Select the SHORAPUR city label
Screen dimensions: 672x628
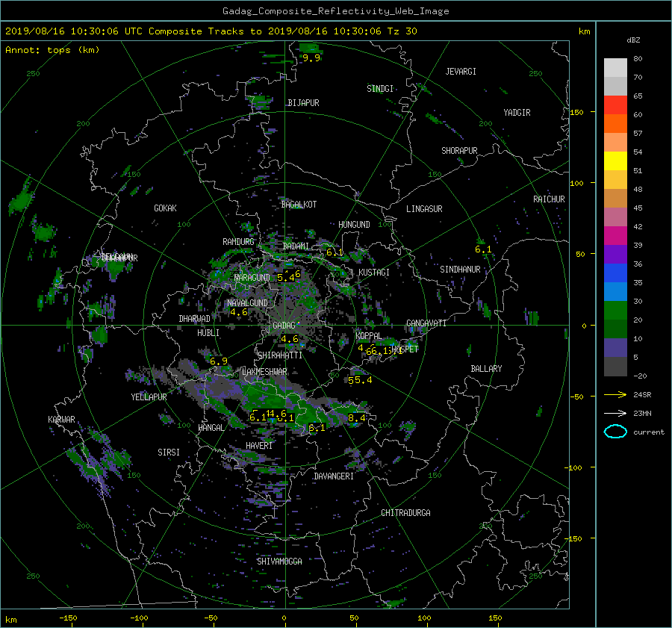[459, 151]
